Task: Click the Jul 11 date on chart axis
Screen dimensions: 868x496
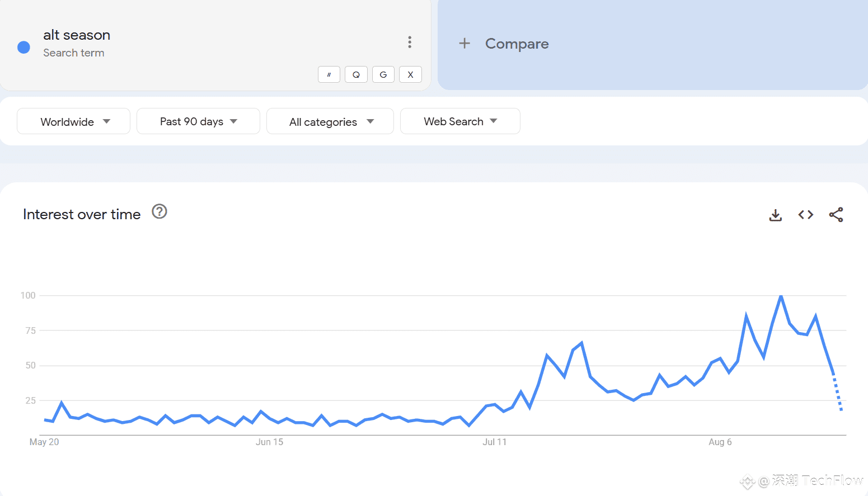Action: [495, 442]
